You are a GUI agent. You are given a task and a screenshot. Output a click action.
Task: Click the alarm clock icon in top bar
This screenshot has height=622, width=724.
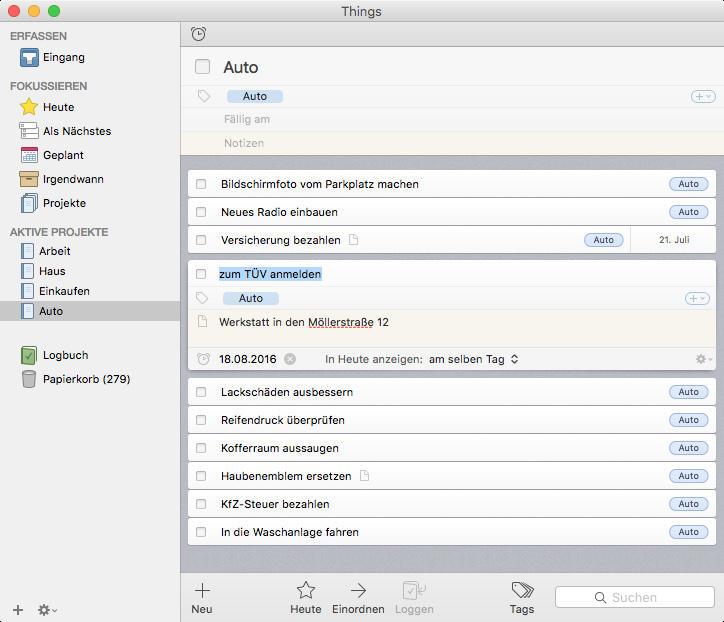click(199, 34)
